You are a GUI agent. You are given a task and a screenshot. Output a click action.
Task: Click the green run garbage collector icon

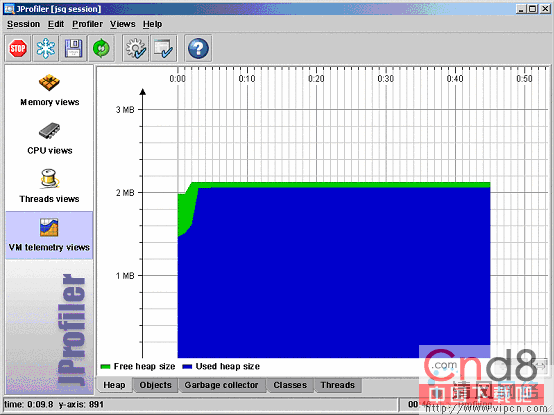[x=101, y=48]
